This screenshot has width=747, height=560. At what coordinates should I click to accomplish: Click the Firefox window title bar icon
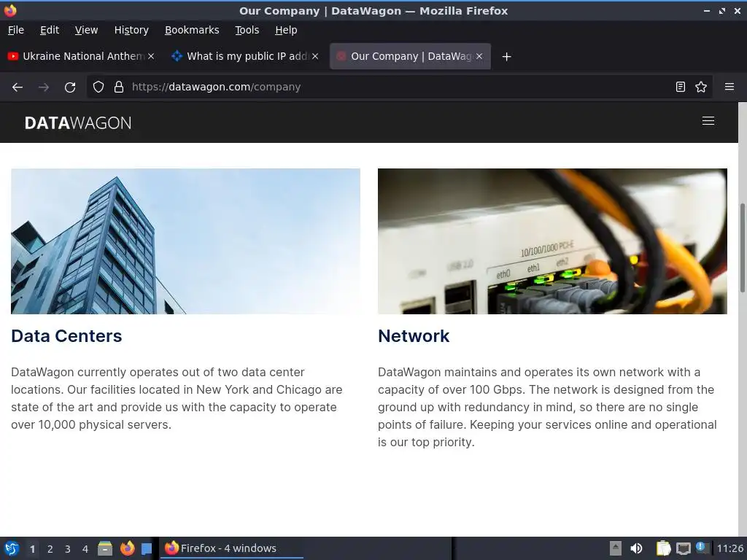click(10, 10)
